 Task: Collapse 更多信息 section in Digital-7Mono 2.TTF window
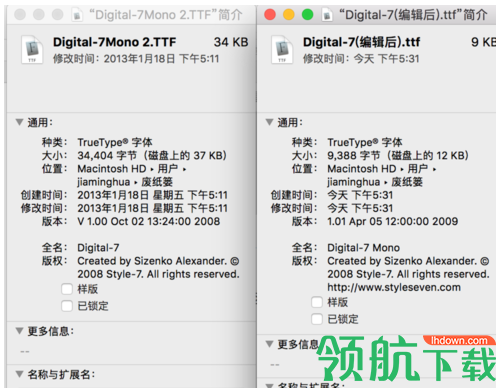[20, 331]
